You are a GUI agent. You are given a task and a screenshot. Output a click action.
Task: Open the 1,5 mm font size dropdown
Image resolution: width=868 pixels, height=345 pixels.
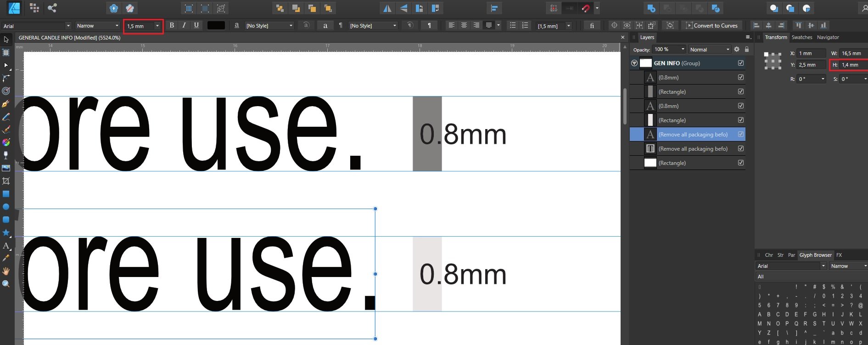pos(157,26)
